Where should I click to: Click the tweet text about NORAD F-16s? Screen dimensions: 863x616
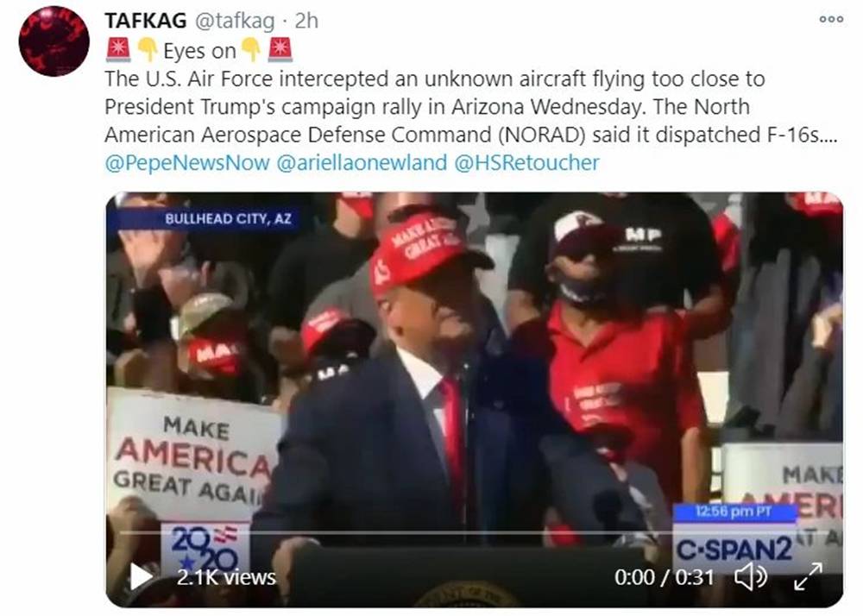pos(471,107)
